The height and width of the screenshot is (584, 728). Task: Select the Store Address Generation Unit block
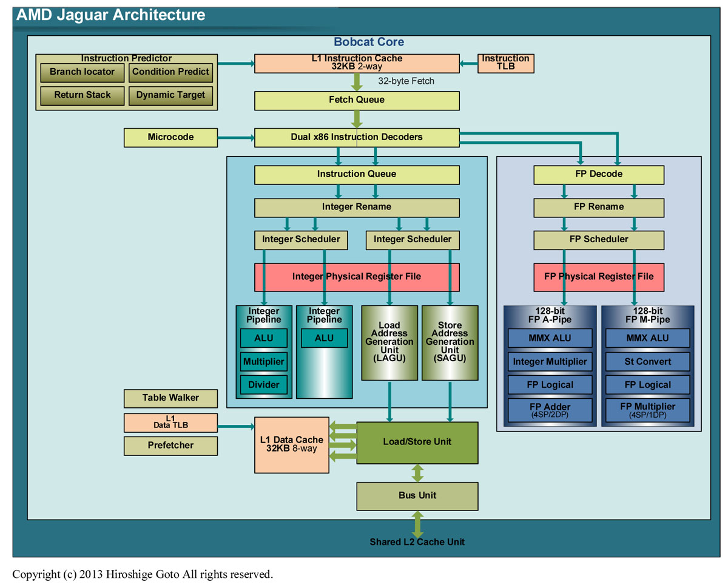pos(450,342)
